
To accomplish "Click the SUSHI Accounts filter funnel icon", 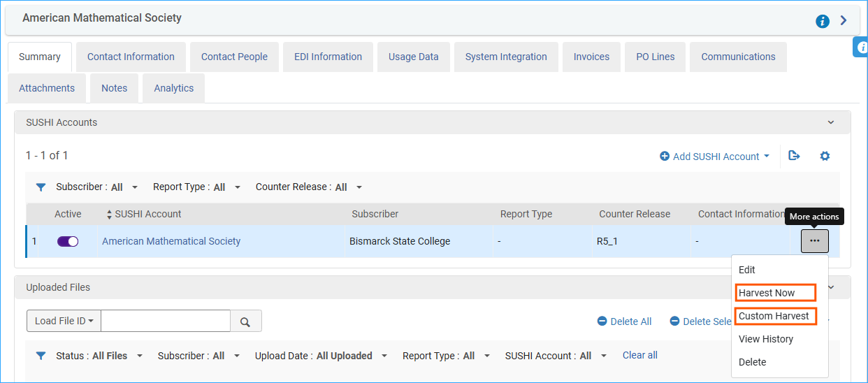I will coord(41,187).
